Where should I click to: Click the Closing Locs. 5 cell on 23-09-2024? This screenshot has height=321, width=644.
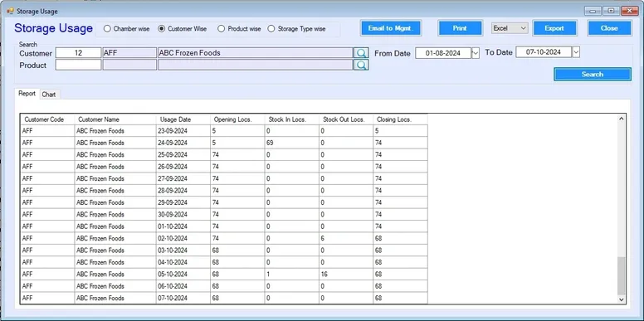click(401, 131)
